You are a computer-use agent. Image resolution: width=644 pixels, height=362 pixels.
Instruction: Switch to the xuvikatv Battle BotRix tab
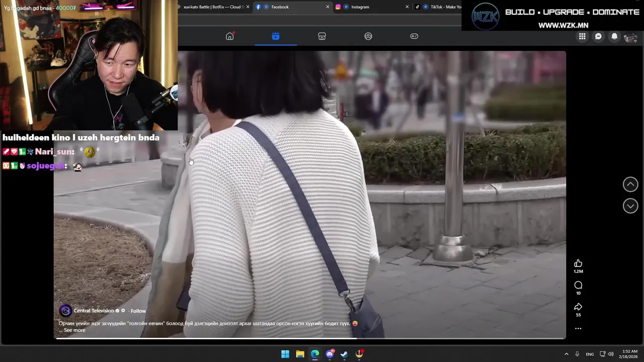pos(213,7)
